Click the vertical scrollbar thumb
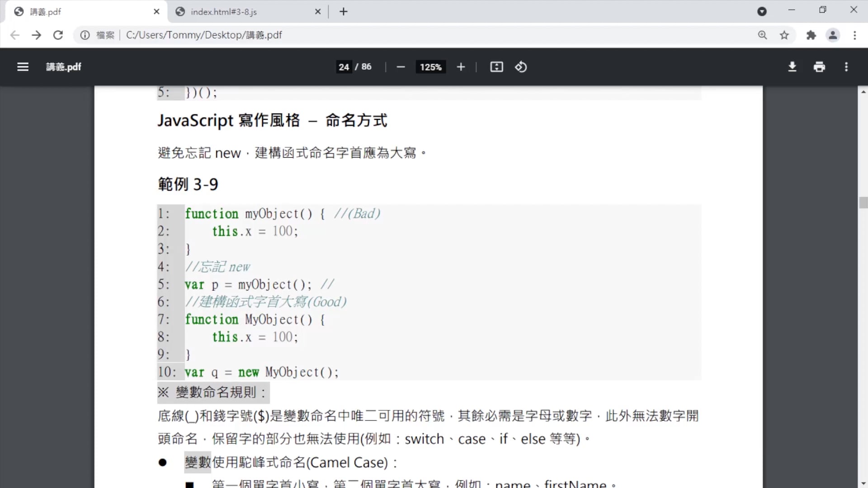The width and height of the screenshot is (868, 488). (x=863, y=202)
